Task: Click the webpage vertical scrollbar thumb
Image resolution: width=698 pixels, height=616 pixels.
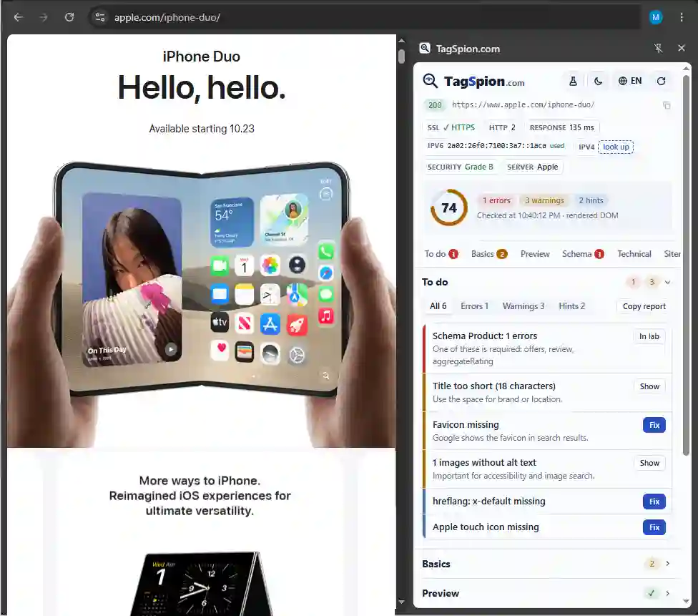Action: (401, 57)
